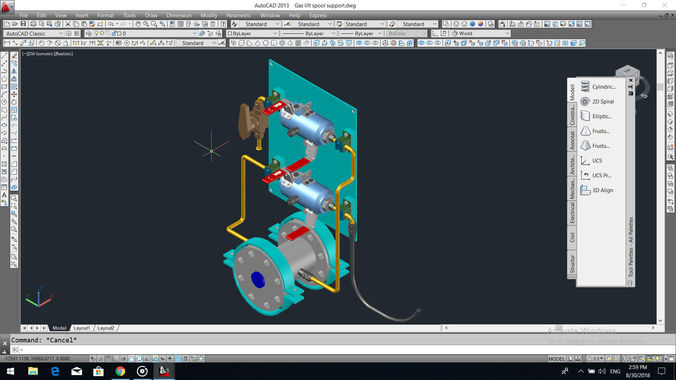This screenshot has height=380, width=676.
Task: Select the Conceptual visual style sphere
Action: 481,24
